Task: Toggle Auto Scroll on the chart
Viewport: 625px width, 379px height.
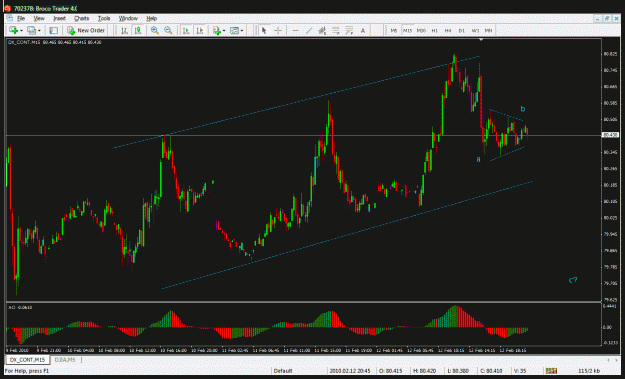Action: tap(186, 30)
